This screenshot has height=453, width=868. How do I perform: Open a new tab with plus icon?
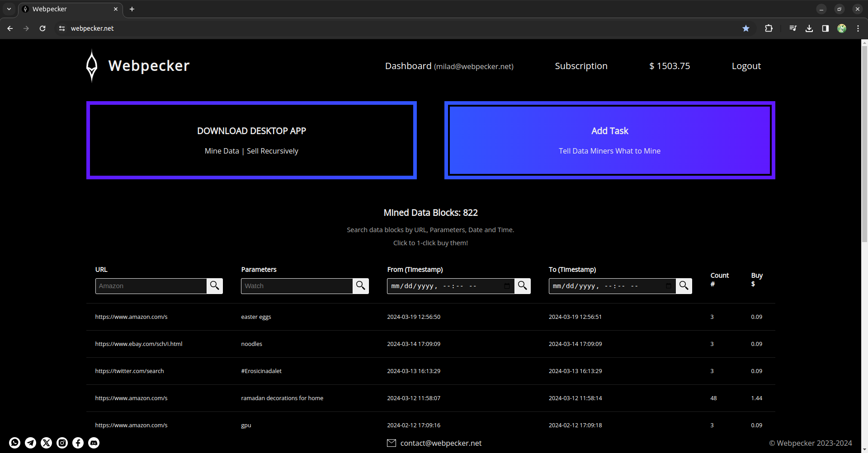[x=132, y=9]
